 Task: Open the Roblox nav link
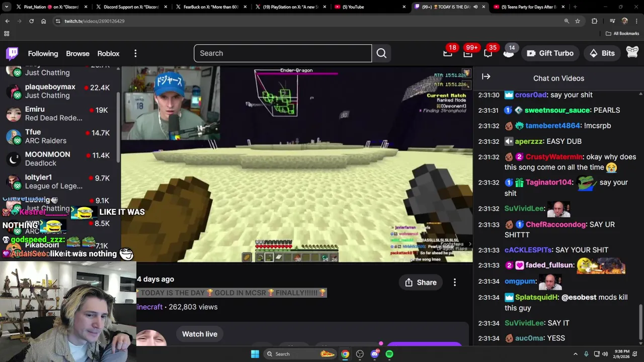tap(108, 53)
